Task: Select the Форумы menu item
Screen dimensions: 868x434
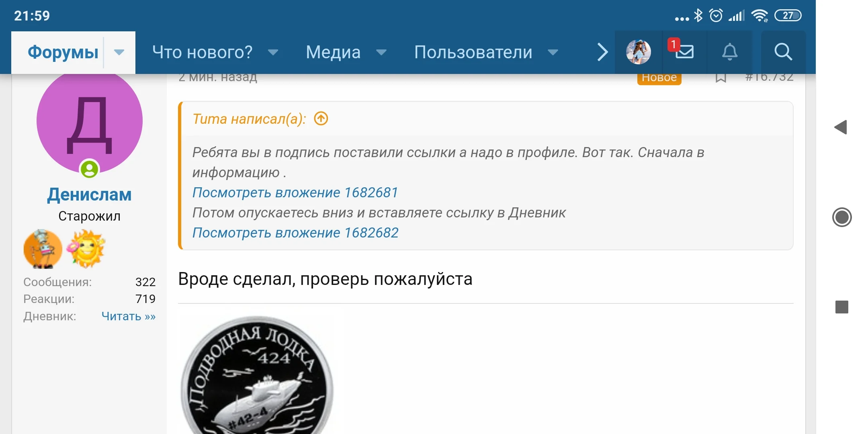Action: pyautogui.click(x=63, y=52)
